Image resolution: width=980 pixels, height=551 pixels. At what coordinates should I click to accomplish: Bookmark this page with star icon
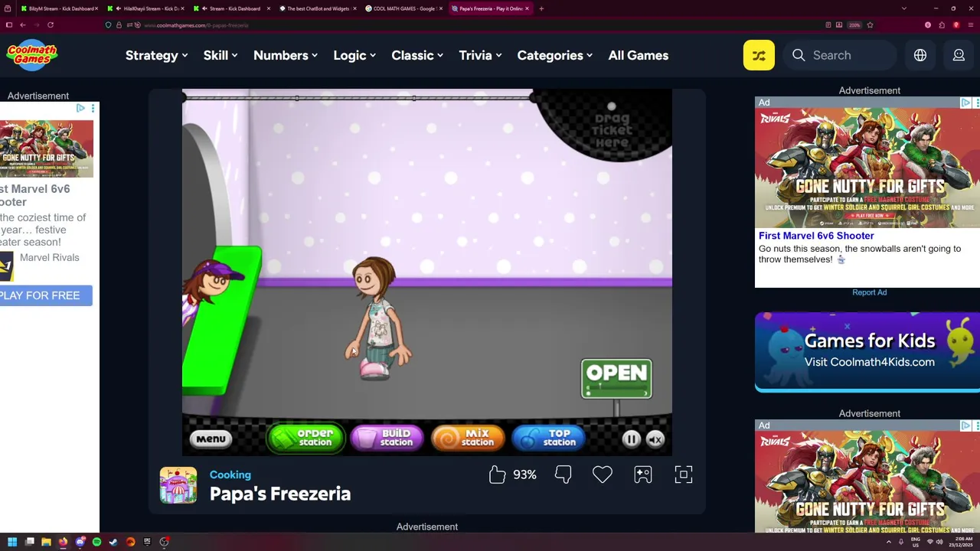870,24
